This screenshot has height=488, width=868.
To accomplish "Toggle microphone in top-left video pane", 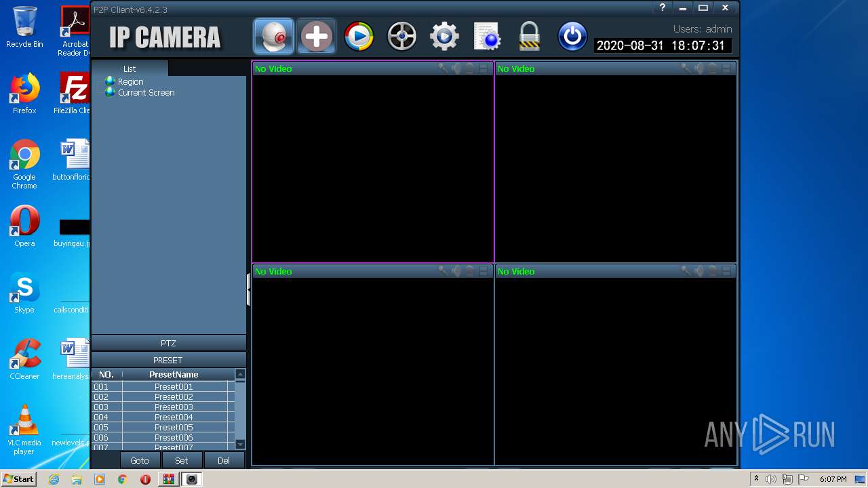I will click(x=443, y=68).
